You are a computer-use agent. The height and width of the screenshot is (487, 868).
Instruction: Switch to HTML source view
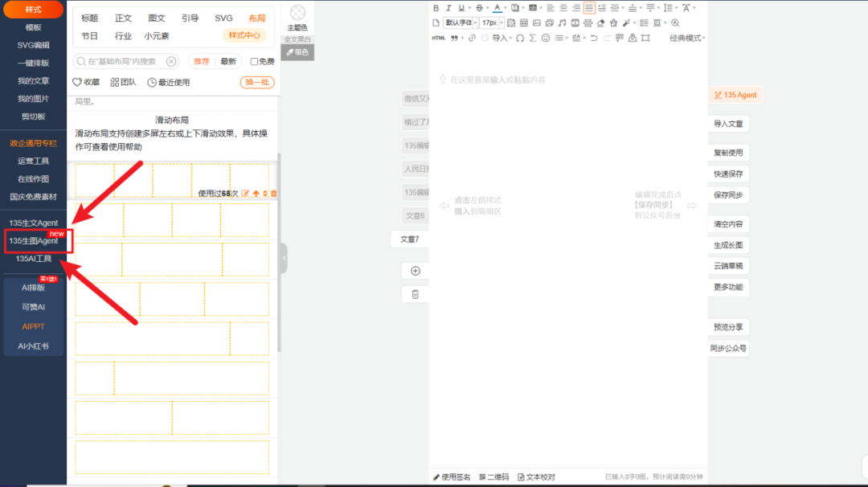tap(439, 39)
